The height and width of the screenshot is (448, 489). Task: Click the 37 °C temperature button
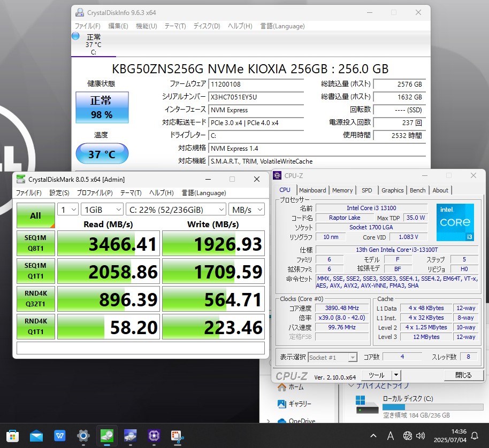point(102,153)
